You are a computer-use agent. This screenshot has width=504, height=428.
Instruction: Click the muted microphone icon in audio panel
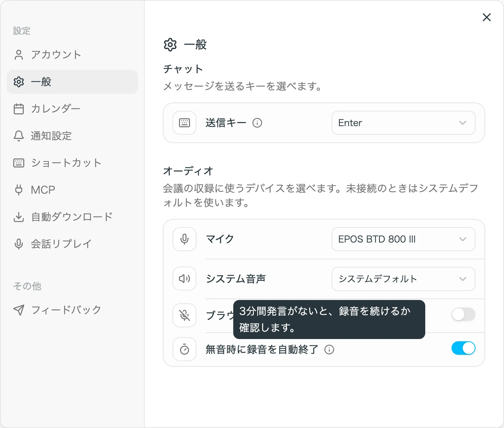(184, 315)
